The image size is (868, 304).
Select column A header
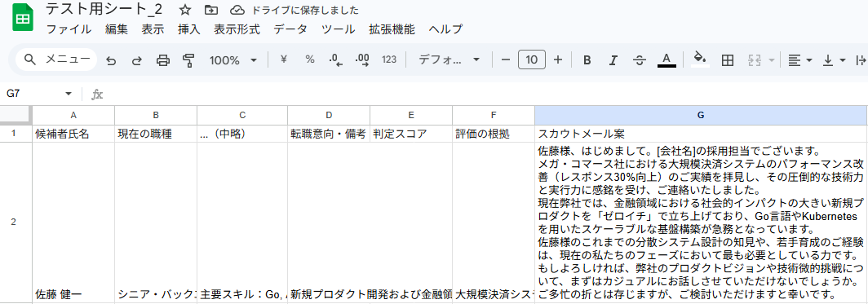(x=73, y=115)
